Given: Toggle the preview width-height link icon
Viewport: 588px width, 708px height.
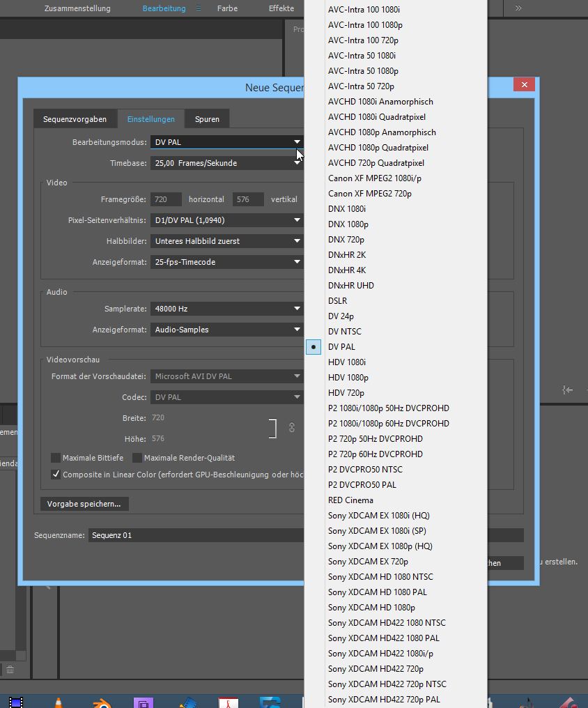Looking at the screenshot, I should 292,427.
